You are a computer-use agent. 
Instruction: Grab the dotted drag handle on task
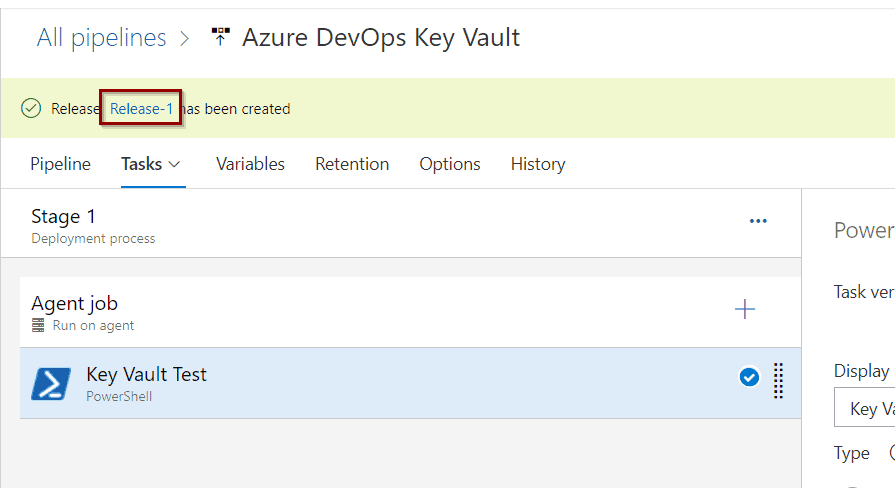[x=778, y=381]
